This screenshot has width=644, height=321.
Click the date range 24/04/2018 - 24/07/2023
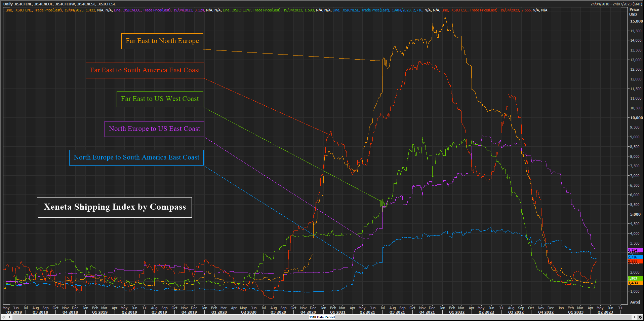616,4
